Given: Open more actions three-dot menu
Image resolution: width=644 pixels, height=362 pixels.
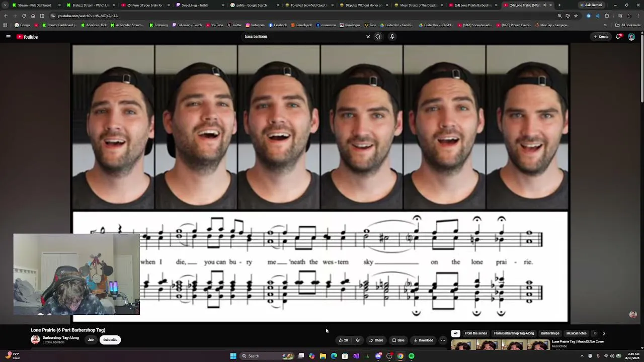Looking at the screenshot, I should [x=443, y=340].
